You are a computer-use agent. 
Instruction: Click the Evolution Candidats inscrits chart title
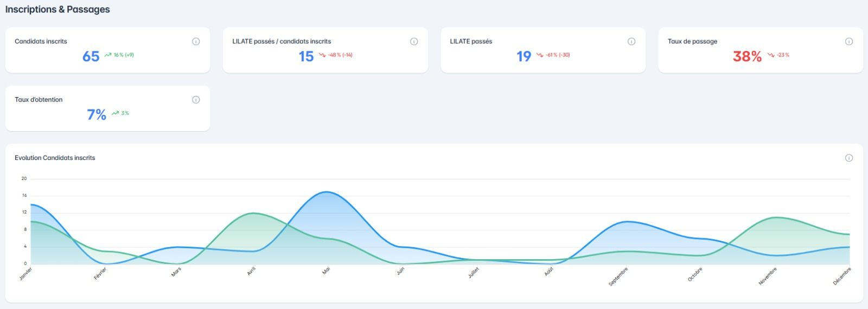pos(55,158)
